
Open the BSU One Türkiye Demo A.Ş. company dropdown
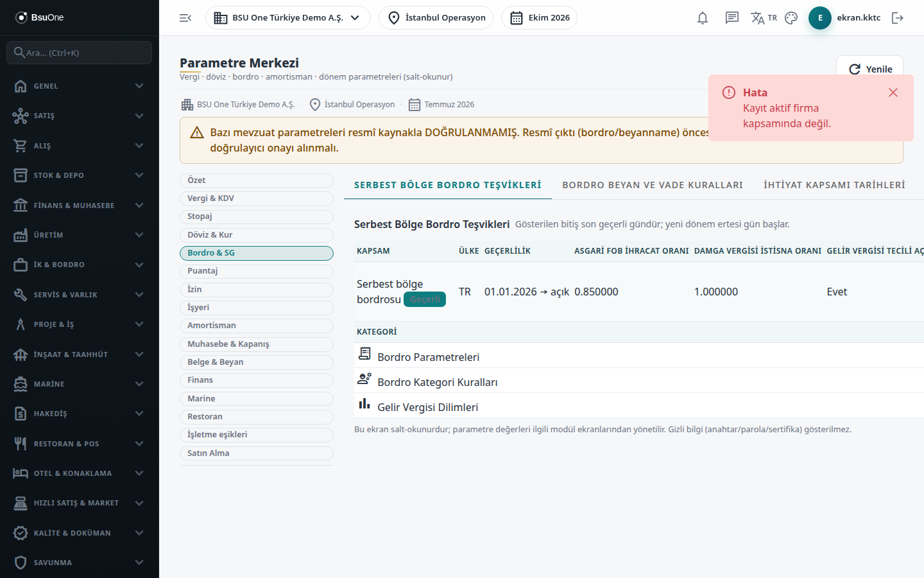coord(288,18)
